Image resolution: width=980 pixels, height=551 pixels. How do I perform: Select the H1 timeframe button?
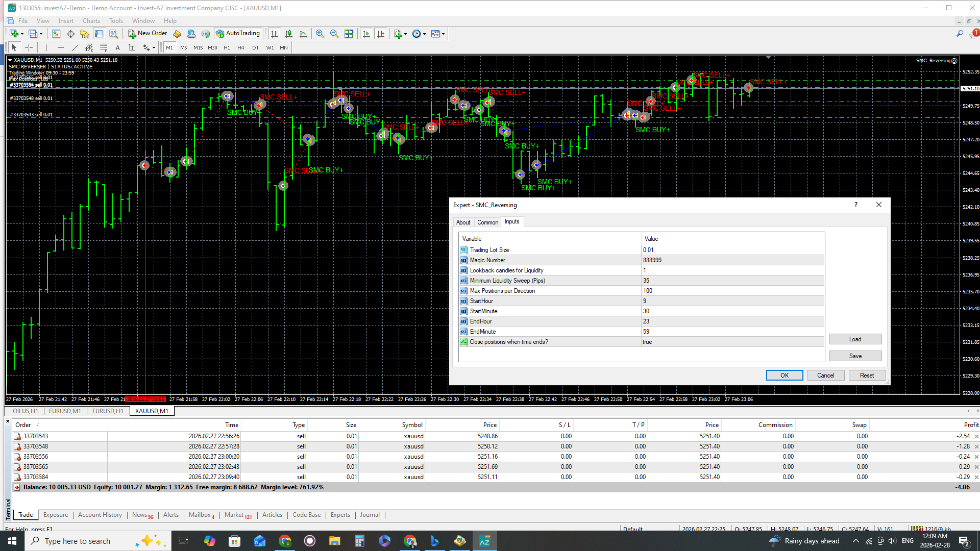[227, 47]
